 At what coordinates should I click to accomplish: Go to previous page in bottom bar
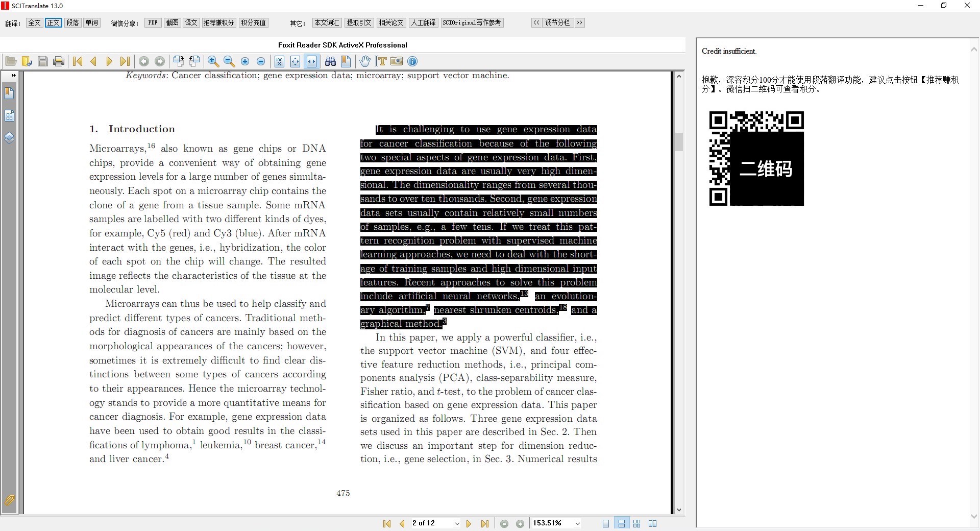tap(402, 523)
